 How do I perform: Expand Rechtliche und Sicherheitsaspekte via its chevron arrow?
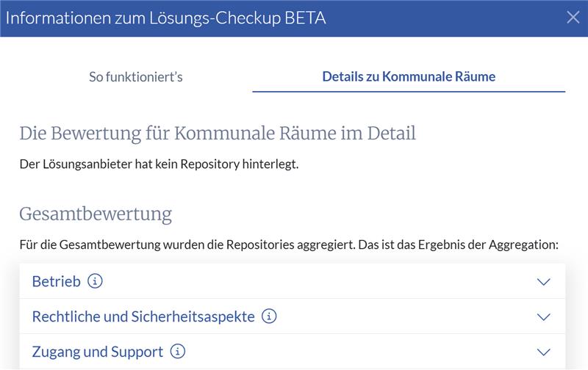pyautogui.click(x=543, y=317)
